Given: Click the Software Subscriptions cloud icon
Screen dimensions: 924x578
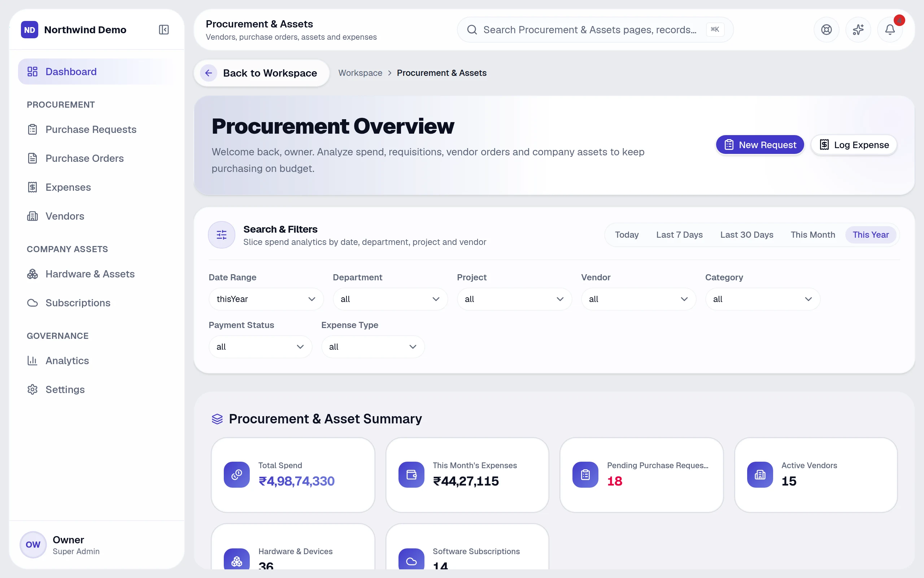Looking at the screenshot, I should (411, 559).
